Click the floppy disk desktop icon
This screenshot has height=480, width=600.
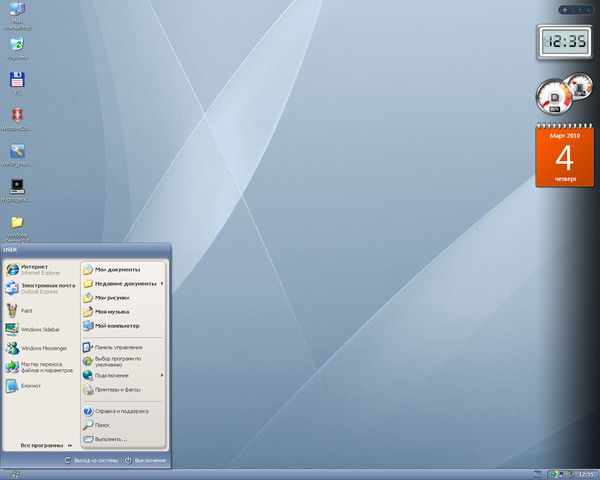point(16,81)
